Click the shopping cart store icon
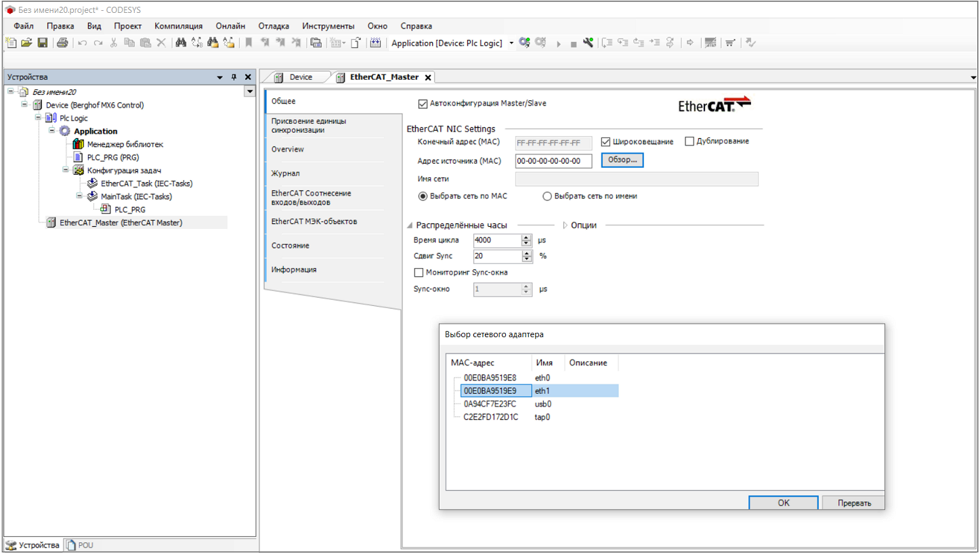Viewport: 980px width, 553px height. (730, 43)
